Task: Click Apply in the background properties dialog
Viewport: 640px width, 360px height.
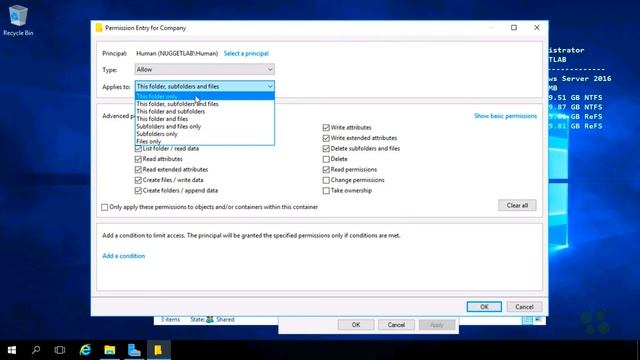Action: (x=437, y=325)
